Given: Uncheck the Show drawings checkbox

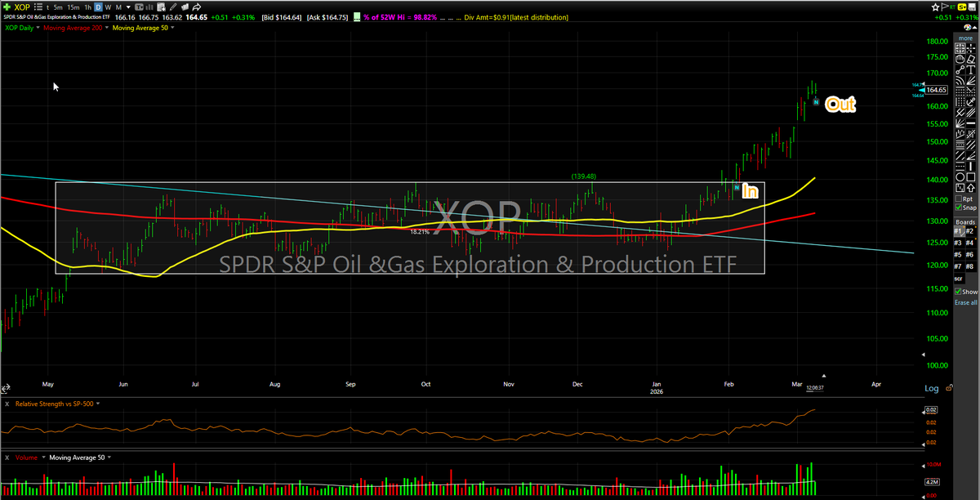Looking at the screenshot, I should (x=958, y=291).
